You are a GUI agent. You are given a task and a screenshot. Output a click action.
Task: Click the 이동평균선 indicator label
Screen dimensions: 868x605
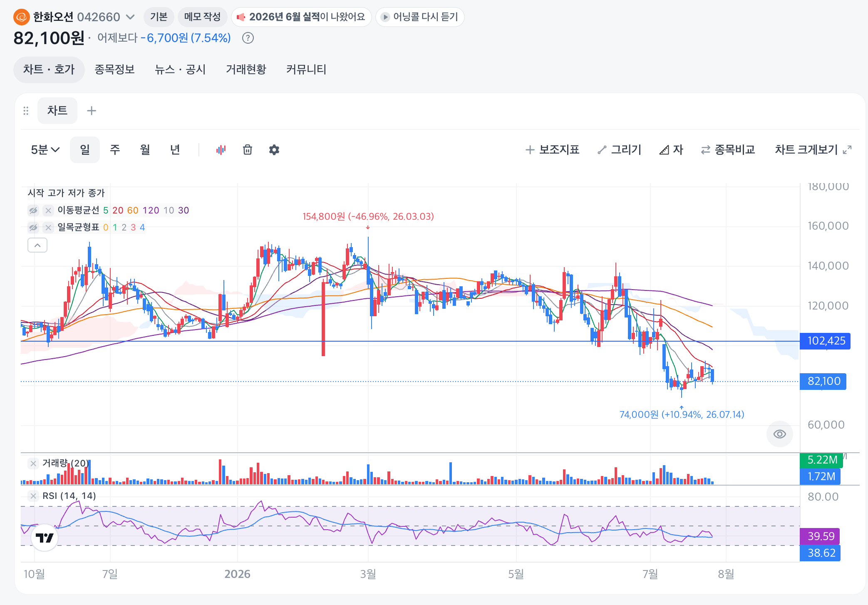[x=78, y=211]
